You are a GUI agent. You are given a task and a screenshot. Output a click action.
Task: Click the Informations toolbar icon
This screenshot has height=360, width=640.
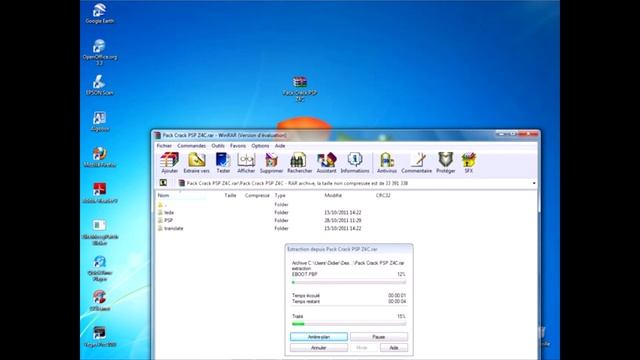pos(355,163)
